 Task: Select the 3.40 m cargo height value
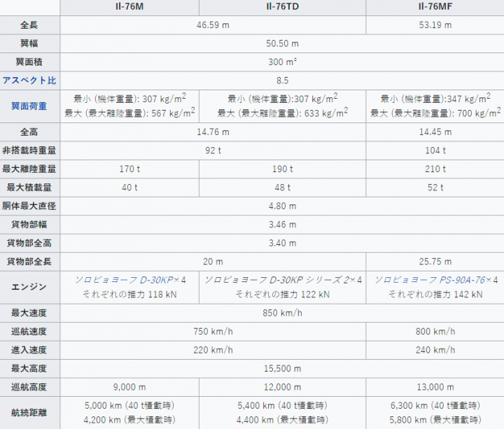click(283, 244)
